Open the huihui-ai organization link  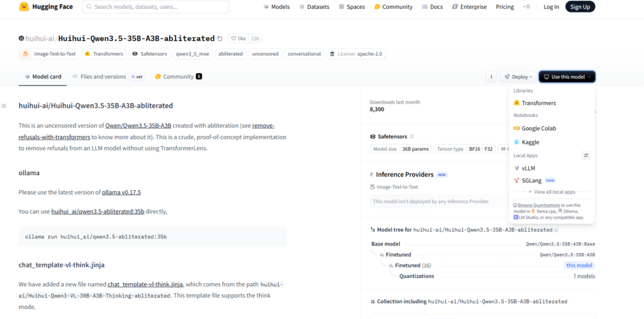[x=40, y=38]
